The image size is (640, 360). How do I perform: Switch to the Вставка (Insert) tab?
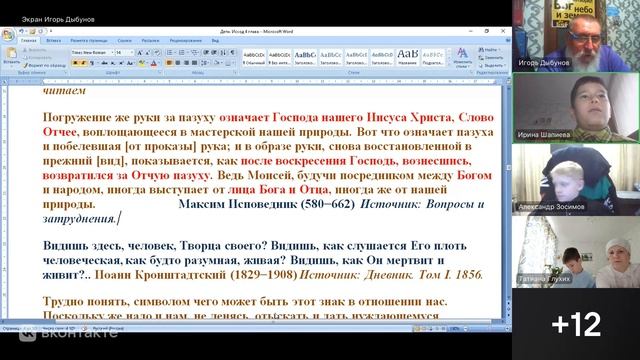click(53, 41)
